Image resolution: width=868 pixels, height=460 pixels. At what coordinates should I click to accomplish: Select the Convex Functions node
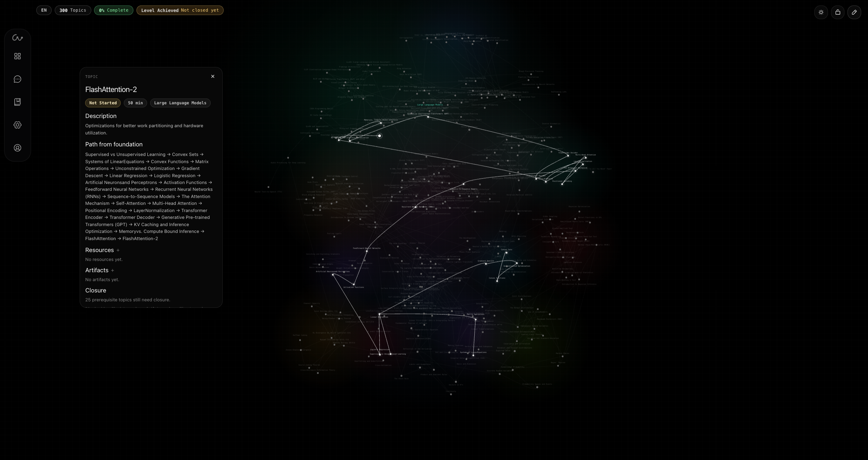[497, 281]
